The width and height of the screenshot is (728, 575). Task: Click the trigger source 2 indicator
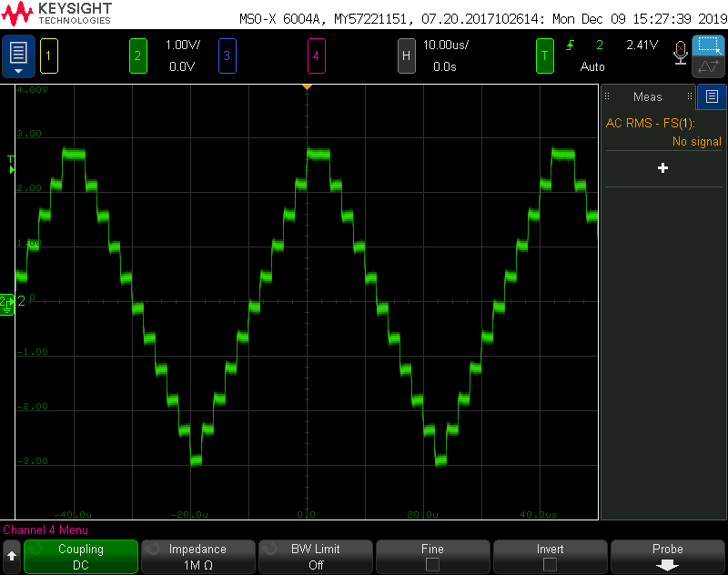pyautogui.click(x=600, y=45)
